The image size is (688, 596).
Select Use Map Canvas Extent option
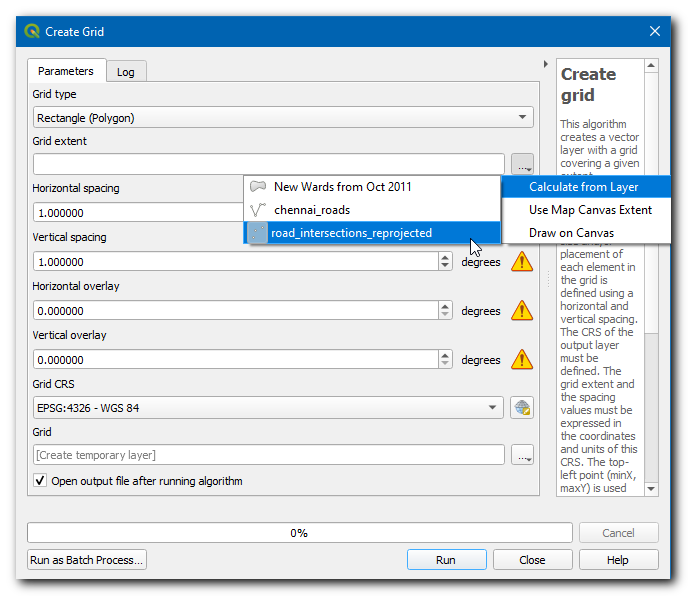pos(590,210)
